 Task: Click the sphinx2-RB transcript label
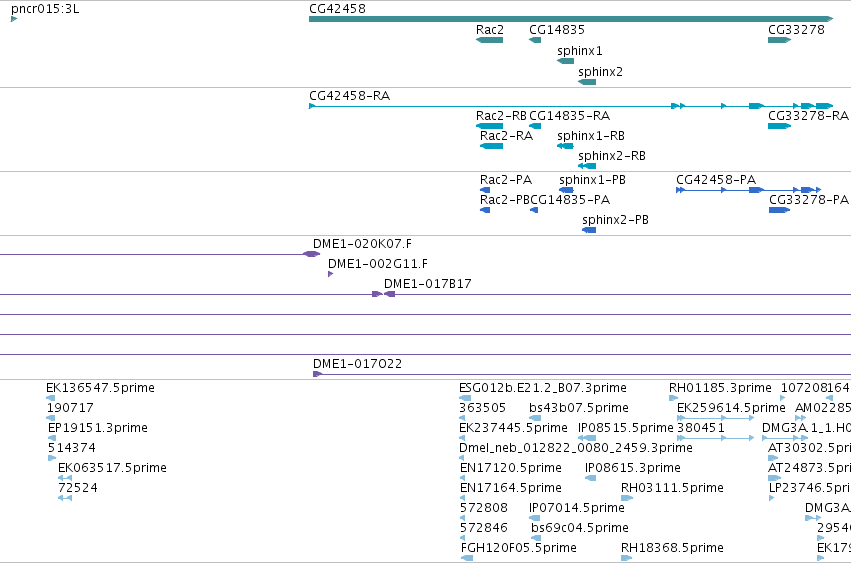(x=612, y=156)
